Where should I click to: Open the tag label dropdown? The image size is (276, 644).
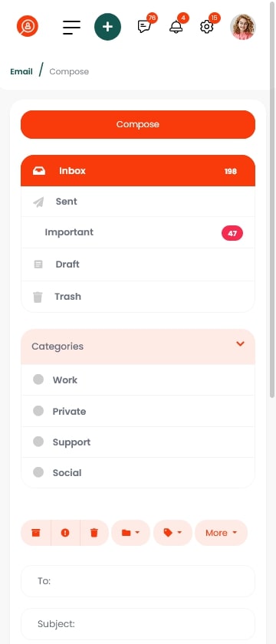(172, 533)
